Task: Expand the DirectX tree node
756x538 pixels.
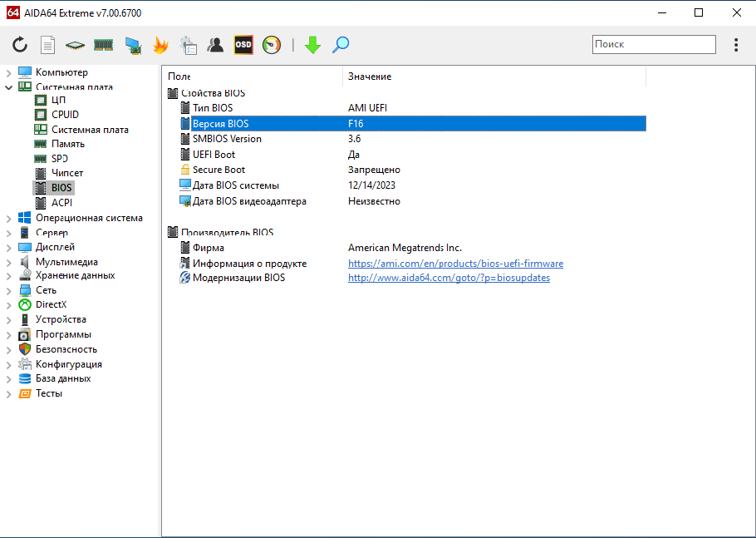Action: point(8,305)
